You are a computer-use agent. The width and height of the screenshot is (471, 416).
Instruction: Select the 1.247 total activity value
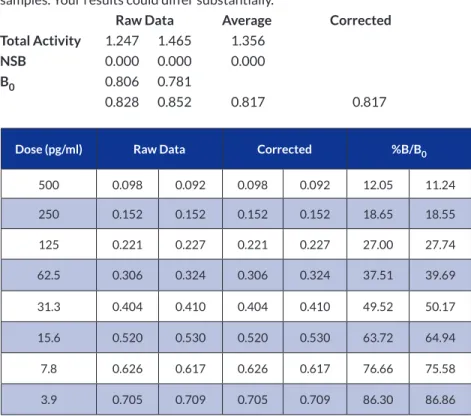coord(122,41)
